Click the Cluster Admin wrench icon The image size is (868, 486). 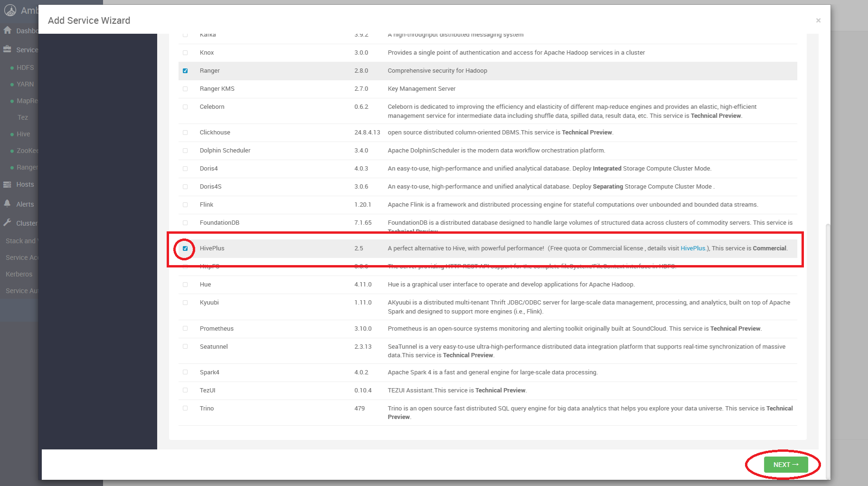coord(7,223)
